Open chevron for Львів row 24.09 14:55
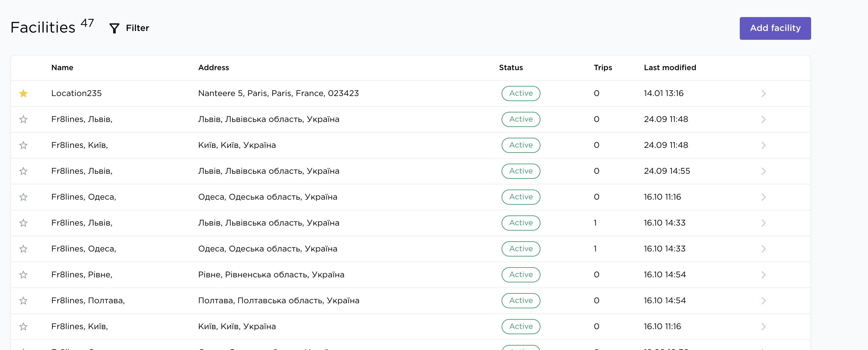 (x=763, y=171)
